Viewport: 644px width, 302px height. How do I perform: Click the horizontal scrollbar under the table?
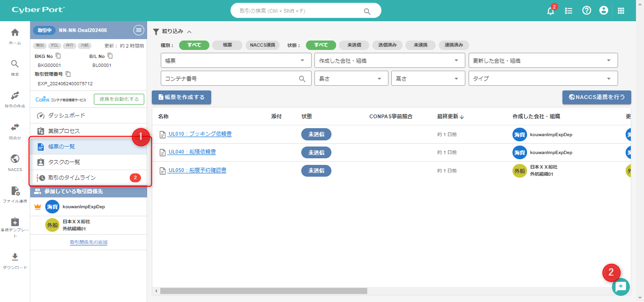click(263, 291)
